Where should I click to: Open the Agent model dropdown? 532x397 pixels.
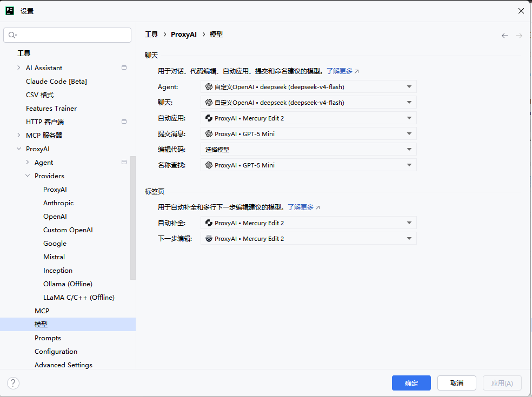[308, 87]
